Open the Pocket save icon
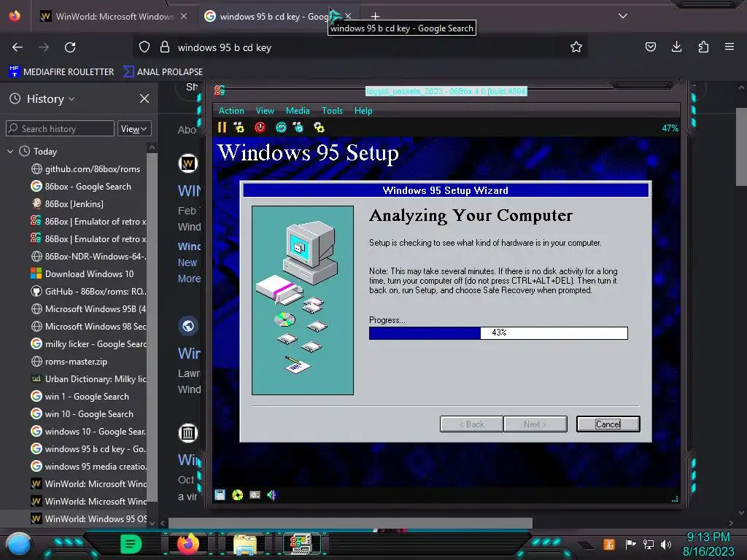The height and width of the screenshot is (560, 747). pyautogui.click(x=650, y=47)
